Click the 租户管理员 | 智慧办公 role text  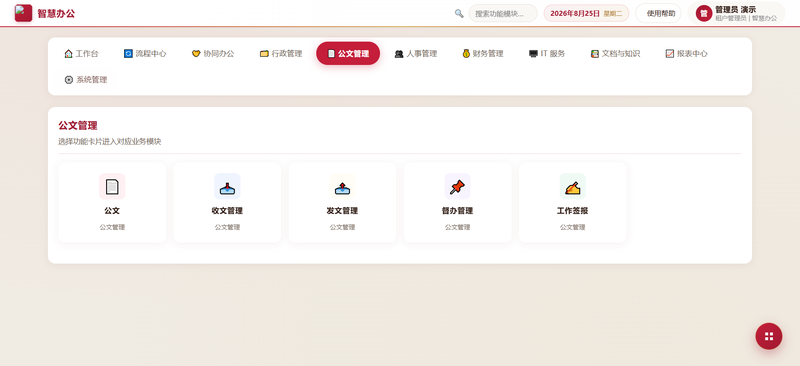click(x=746, y=18)
